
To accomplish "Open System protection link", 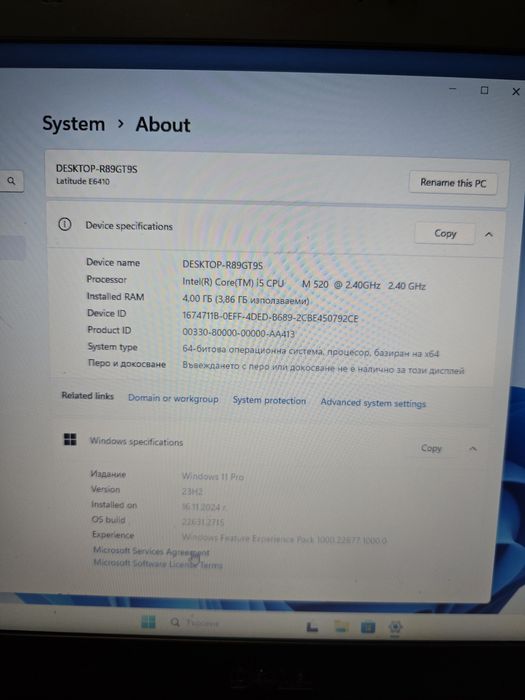I will [x=269, y=400].
